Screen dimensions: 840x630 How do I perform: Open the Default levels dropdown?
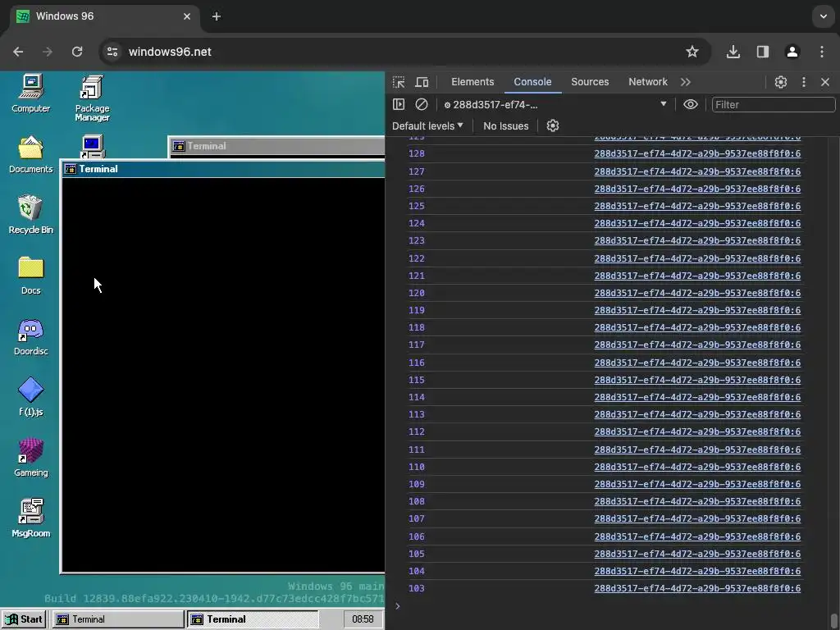pos(427,126)
